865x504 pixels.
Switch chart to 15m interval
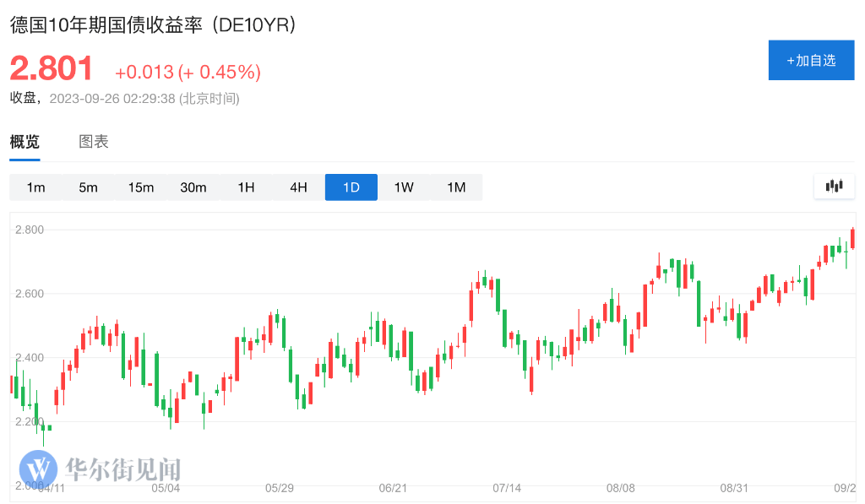pyautogui.click(x=141, y=187)
